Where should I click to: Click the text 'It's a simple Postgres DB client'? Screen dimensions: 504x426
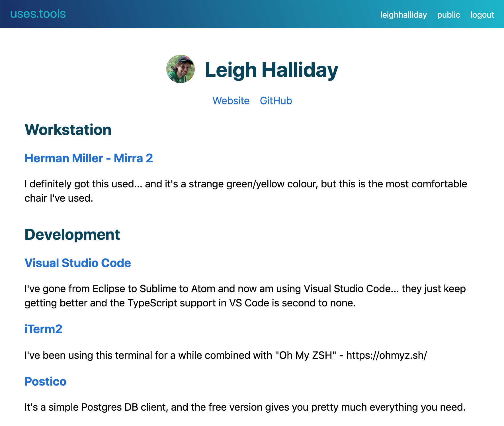click(x=96, y=407)
